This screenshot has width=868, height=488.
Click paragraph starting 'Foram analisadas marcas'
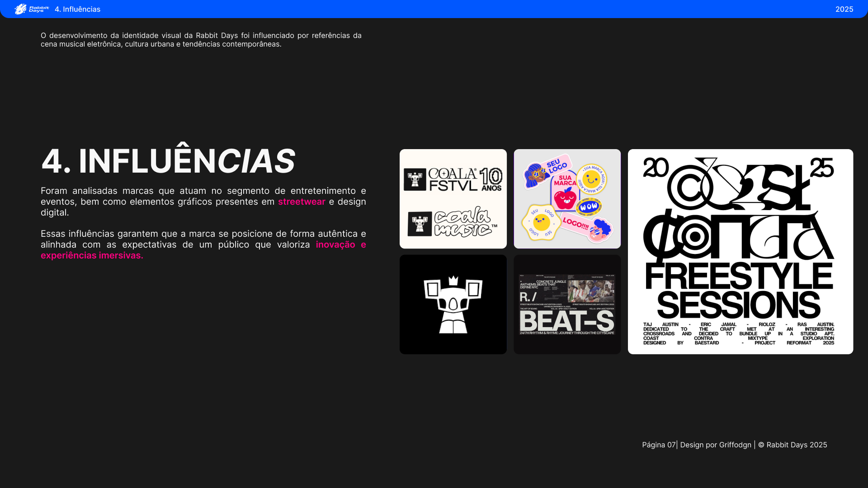coord(203,202)
